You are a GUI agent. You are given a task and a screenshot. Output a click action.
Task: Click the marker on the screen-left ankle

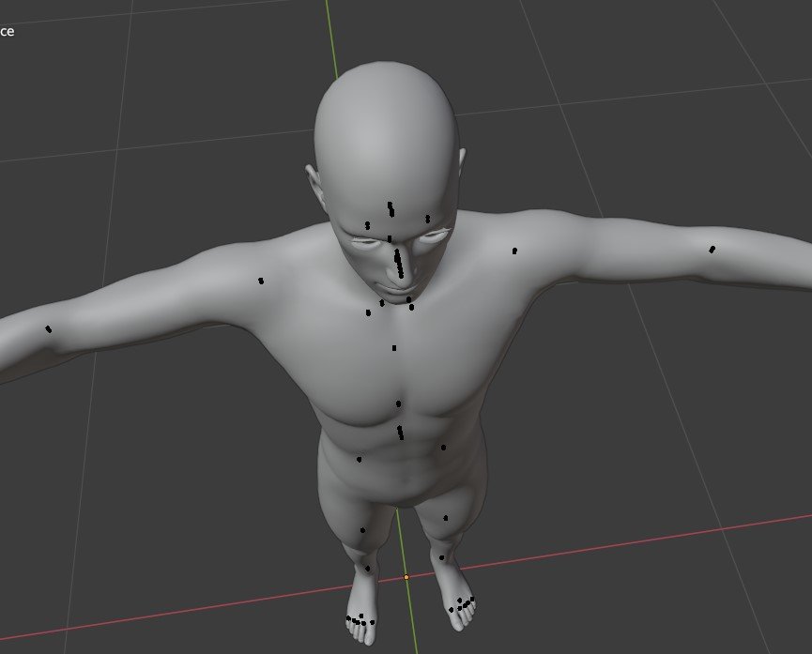367,569
